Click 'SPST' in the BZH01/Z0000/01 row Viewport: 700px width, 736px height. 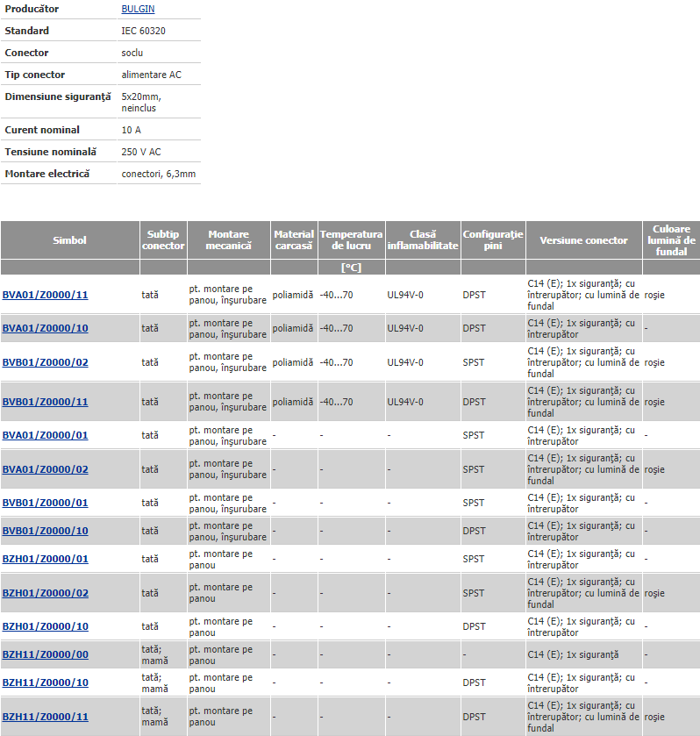pos(473,559)
